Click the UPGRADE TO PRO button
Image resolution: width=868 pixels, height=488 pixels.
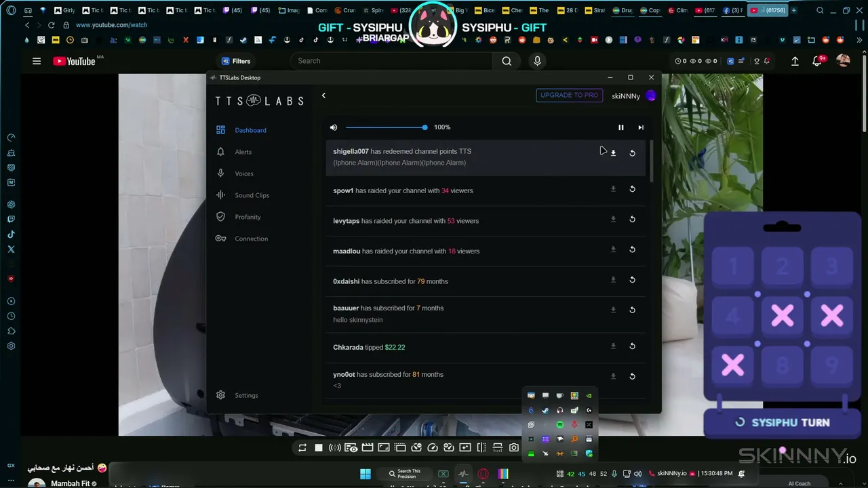(569, 96)
